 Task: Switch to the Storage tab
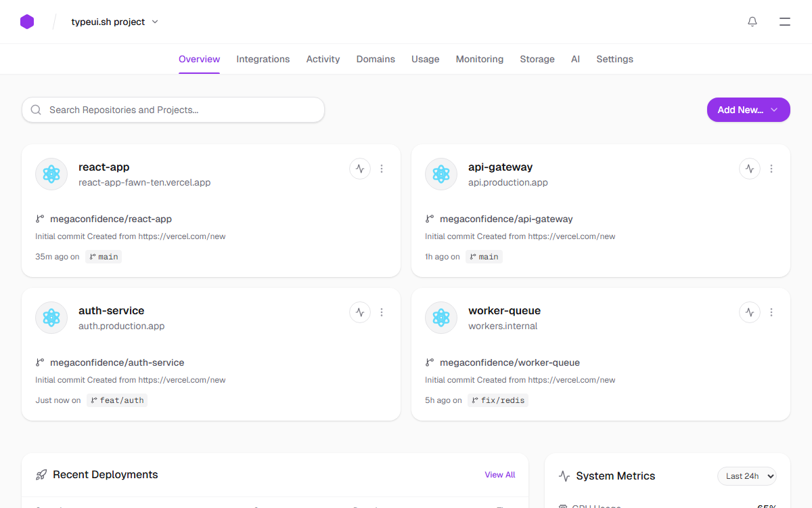coord(537,59)
